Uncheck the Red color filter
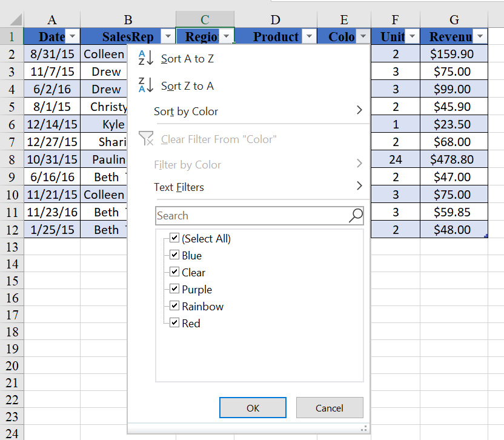The width and height of the screenshot is (504, 440). [174, 323]
